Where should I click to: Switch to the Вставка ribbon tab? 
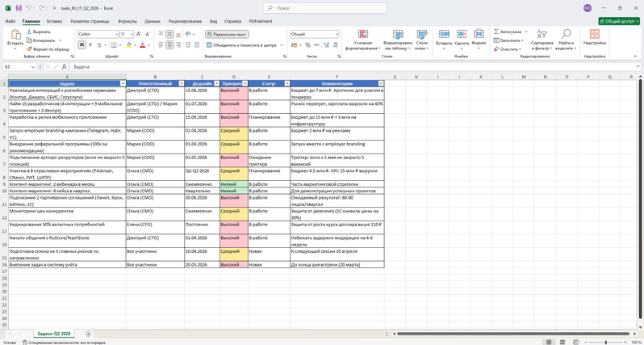[54, 21]
